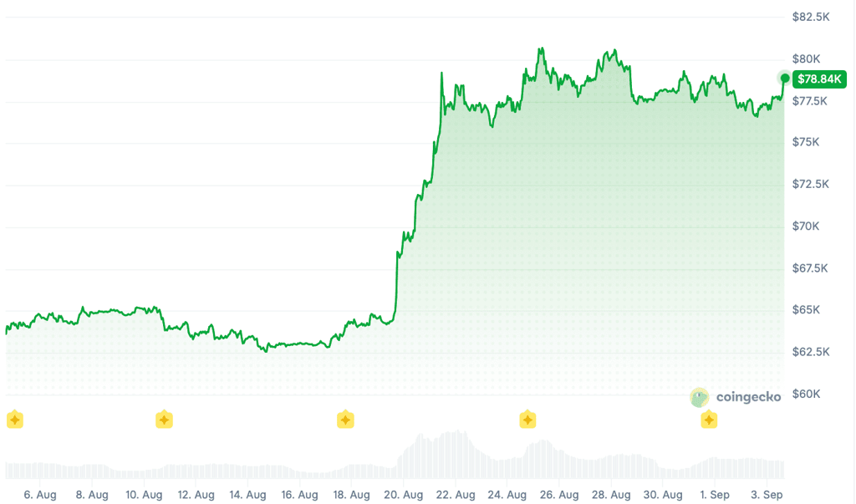Open the star event marker near 1. Sep
This screenshot has width=856, height=504.
pos(709,420)
